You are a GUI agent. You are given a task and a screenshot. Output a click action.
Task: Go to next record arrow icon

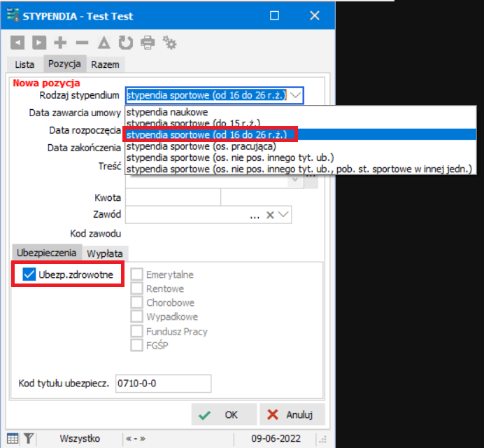[39, 43]
